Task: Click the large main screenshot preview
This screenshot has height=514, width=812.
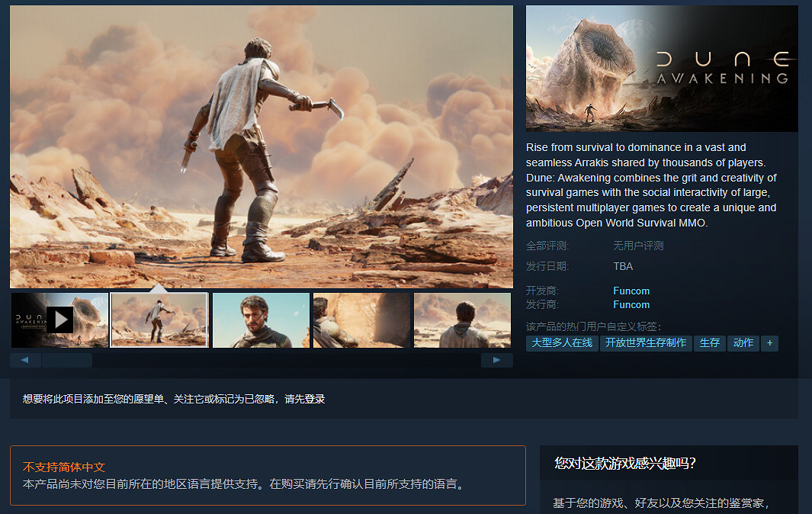Action: coord(261,146)
